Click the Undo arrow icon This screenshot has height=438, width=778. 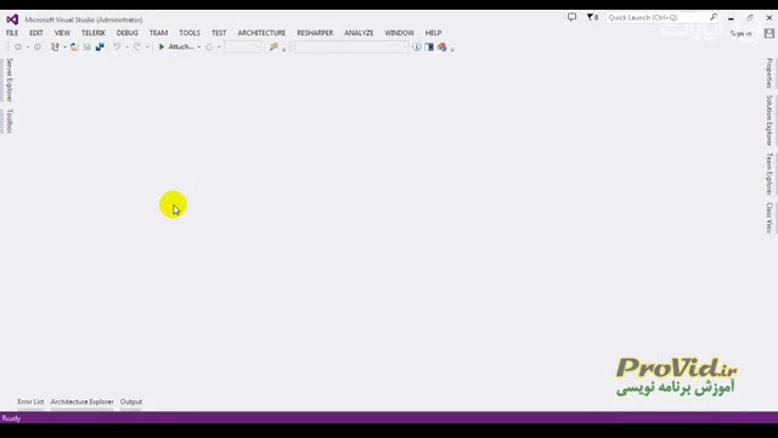(116, 47)
